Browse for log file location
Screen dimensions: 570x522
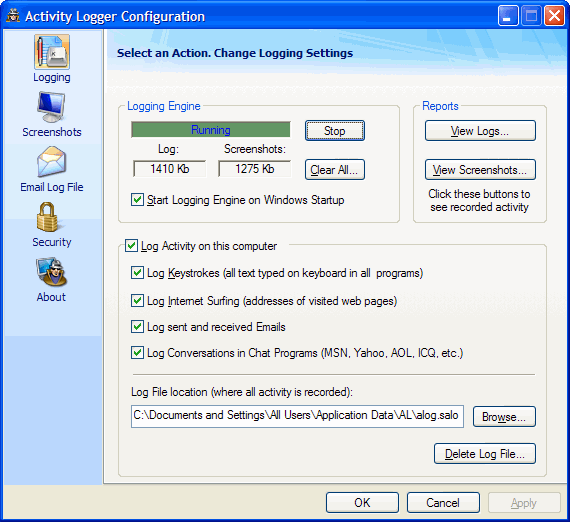click(504, 417)
